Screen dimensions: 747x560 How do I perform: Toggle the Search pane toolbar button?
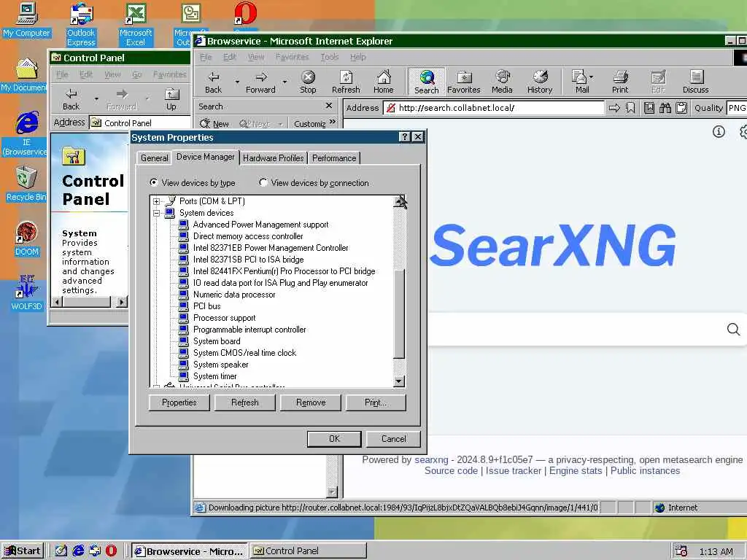[x=426, y=82]
